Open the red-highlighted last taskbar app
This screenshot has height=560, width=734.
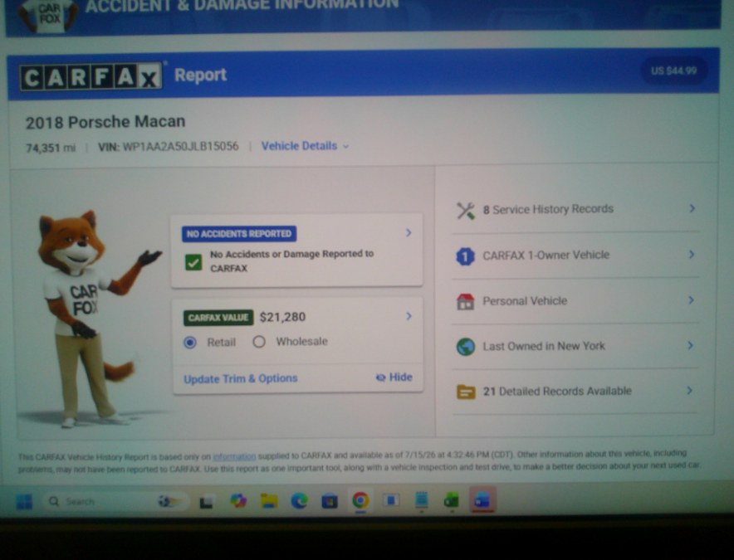tap(482, 500)
